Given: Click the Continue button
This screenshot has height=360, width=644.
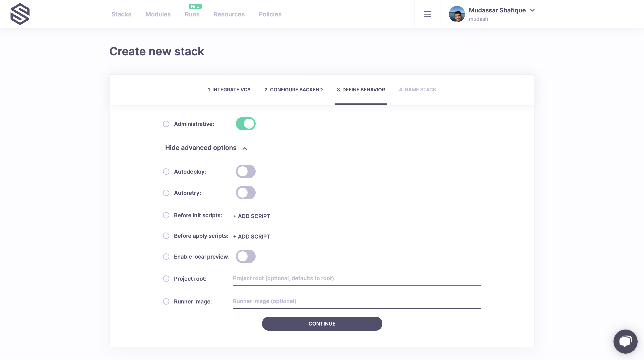Looking at the screenshot, I should point(322,323).
